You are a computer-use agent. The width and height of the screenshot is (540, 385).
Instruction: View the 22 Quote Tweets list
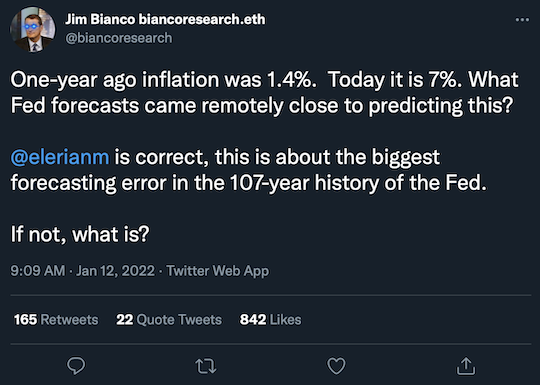tap(169, 320)
